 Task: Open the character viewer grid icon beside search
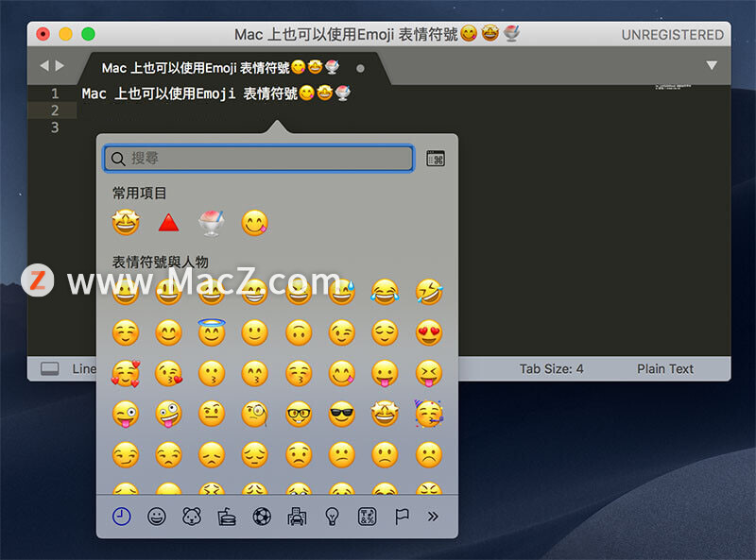tap(436, 158)
